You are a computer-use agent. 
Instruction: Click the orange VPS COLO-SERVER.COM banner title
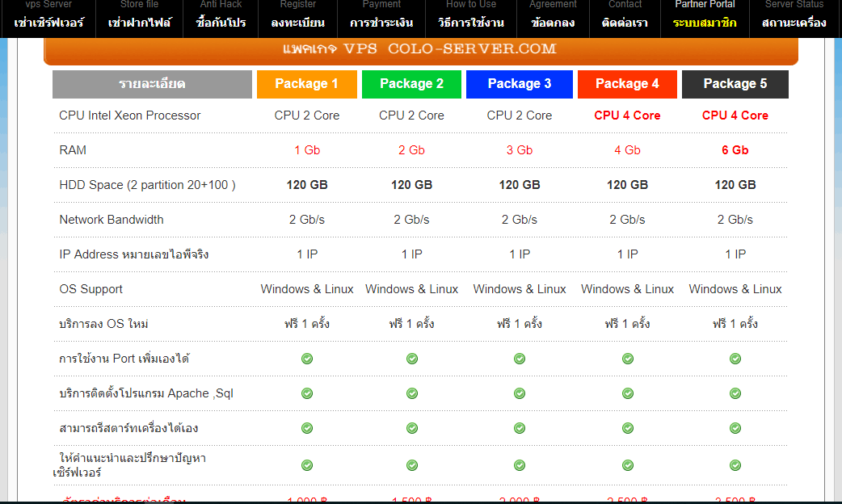point(419,48)
